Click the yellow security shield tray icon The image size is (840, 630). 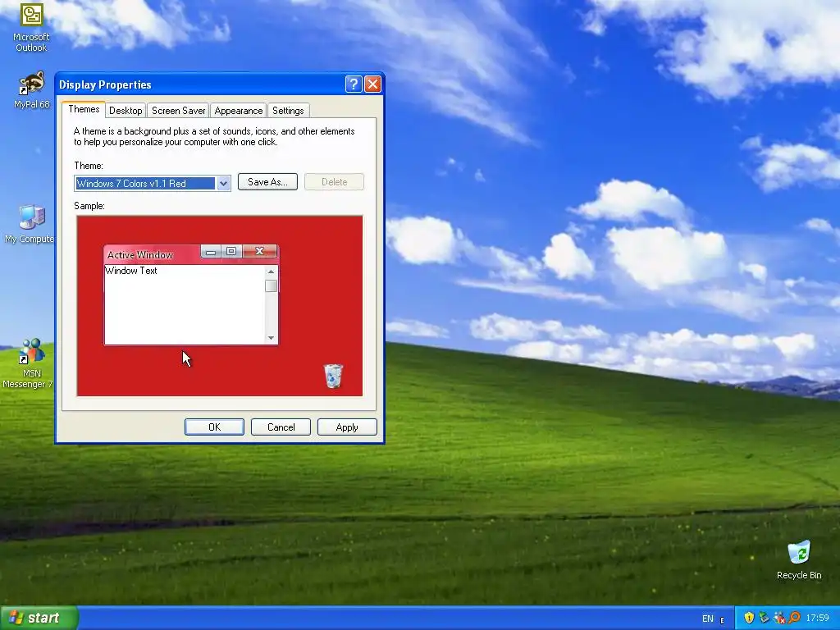click(749, 618)
